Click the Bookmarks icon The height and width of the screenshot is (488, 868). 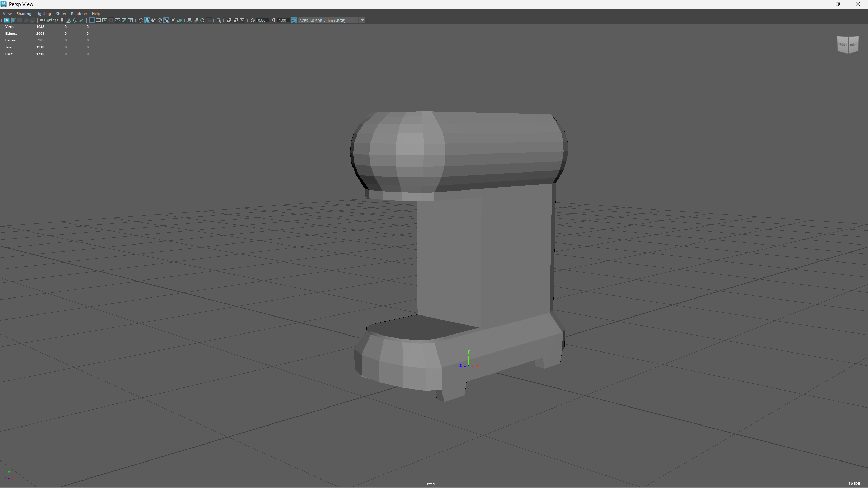click(62, 20)
